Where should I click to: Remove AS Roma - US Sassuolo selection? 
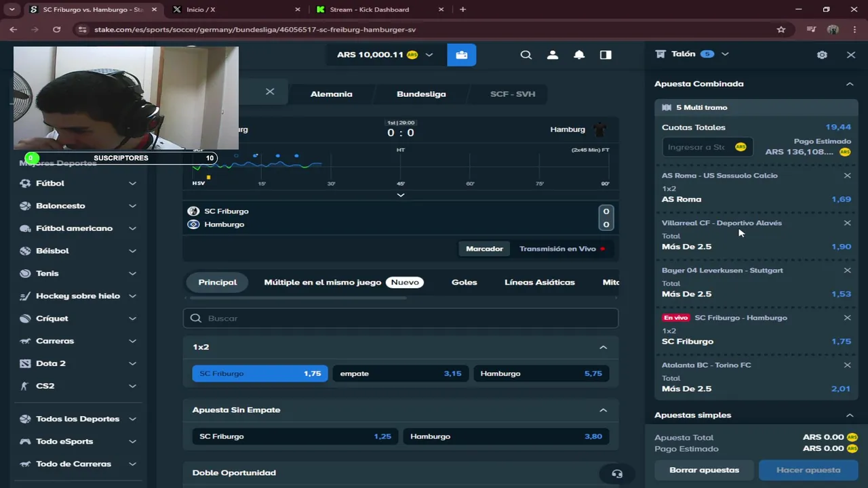847,176
